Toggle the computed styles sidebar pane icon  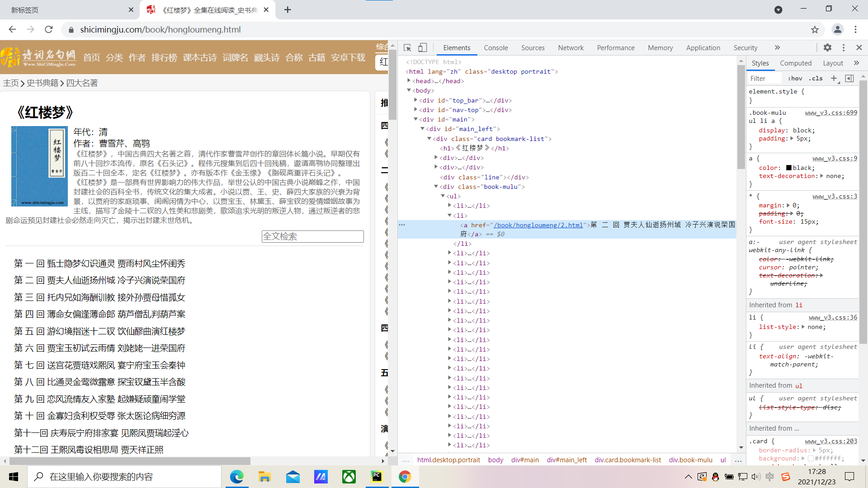pyautogui.click(x=849, y=78)
